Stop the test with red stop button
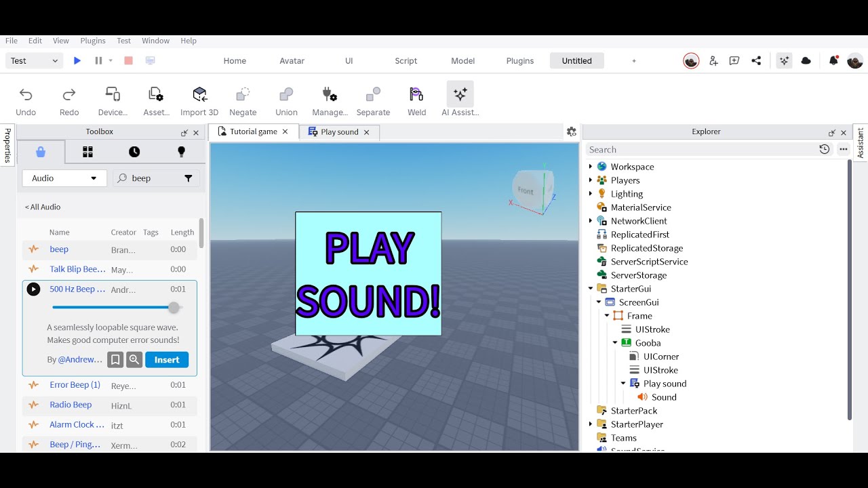This screenshot has width=868, height=488. click(x=128, y=60)
